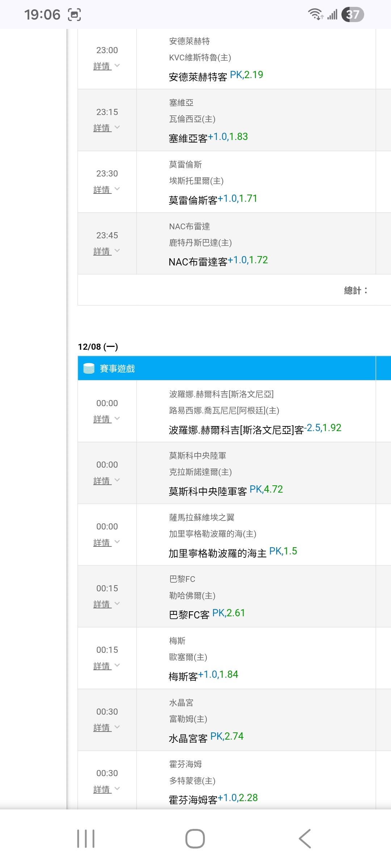Tap the coin stack icon beside 賽事遊戲
391x868 pixels.
coord(89,368)
